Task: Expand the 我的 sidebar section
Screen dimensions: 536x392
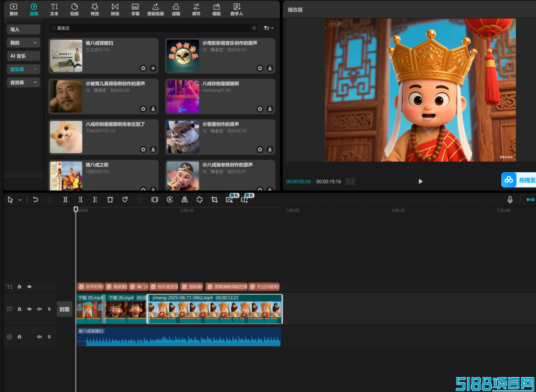Action: click(x=24, y=43)
